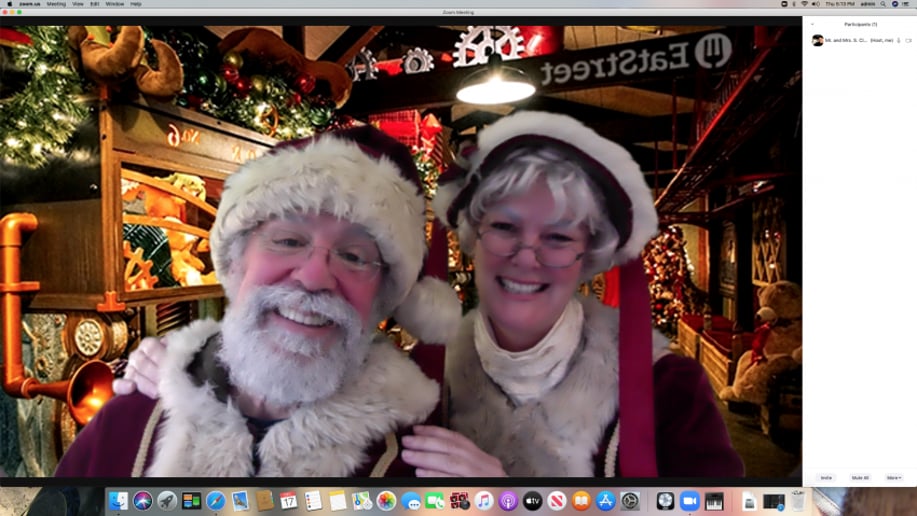Screen dimensions: 917x516
Task: Launch FaceTime from the Dock
Action: 435,501
